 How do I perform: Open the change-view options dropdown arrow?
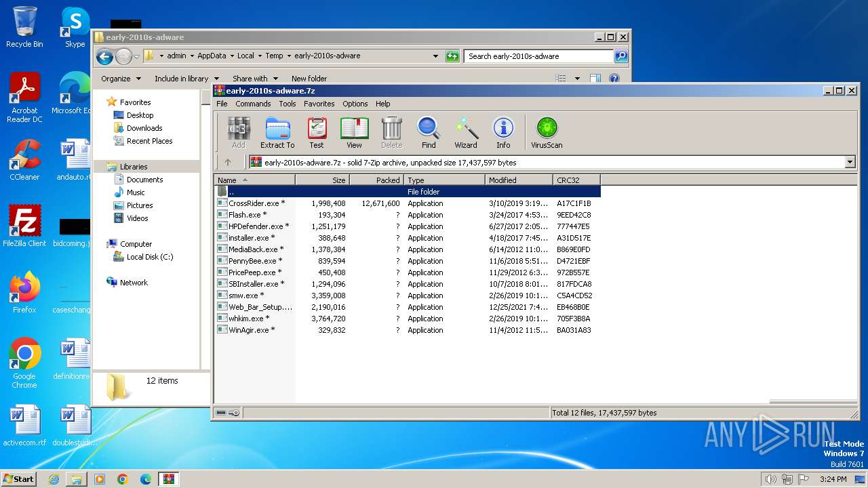click(x=577, y=79)
